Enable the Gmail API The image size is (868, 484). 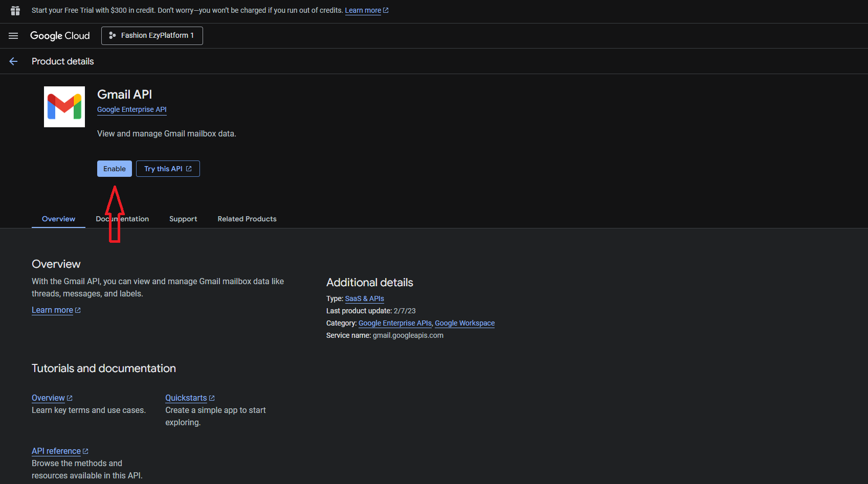[x=114, y=169]
